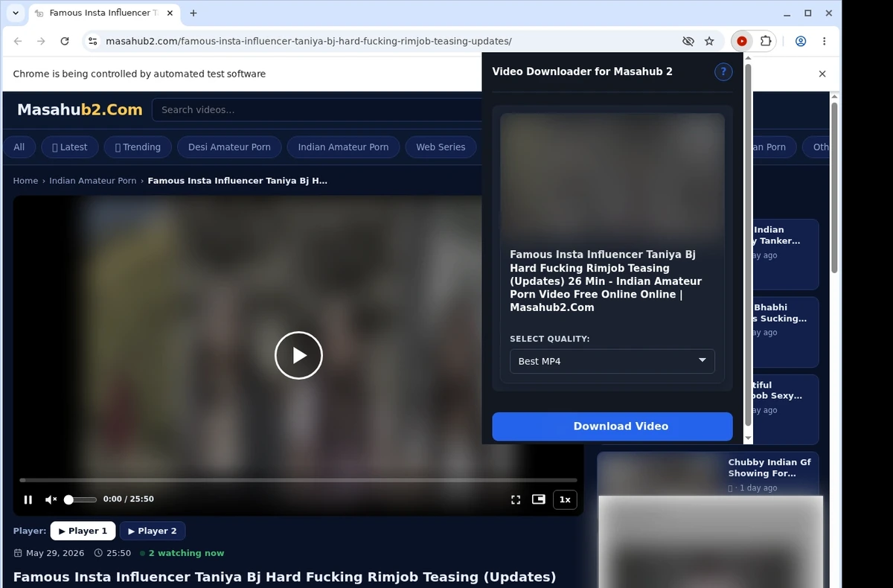Dismiss the automated test software infobar
The height and width of the screenshot is (588, 893).
(x=822, y=74)
